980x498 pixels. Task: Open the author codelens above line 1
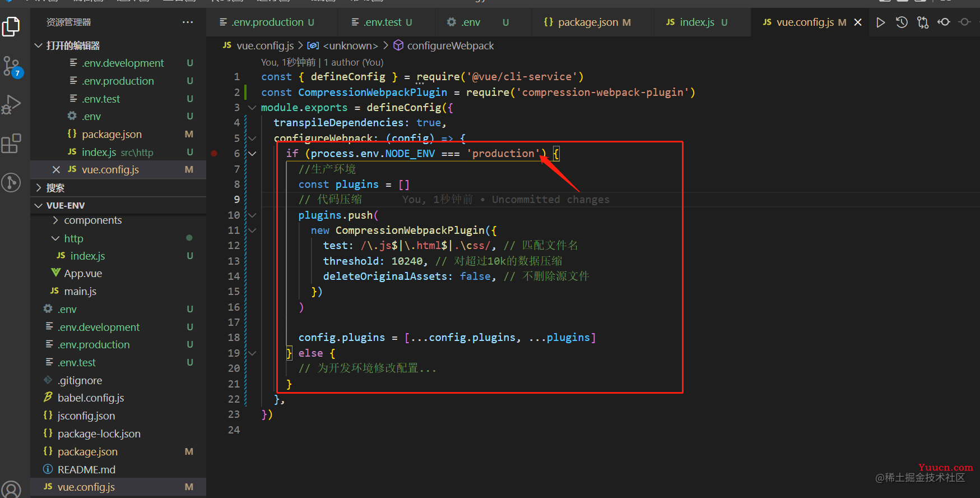(x=322, y=62)
